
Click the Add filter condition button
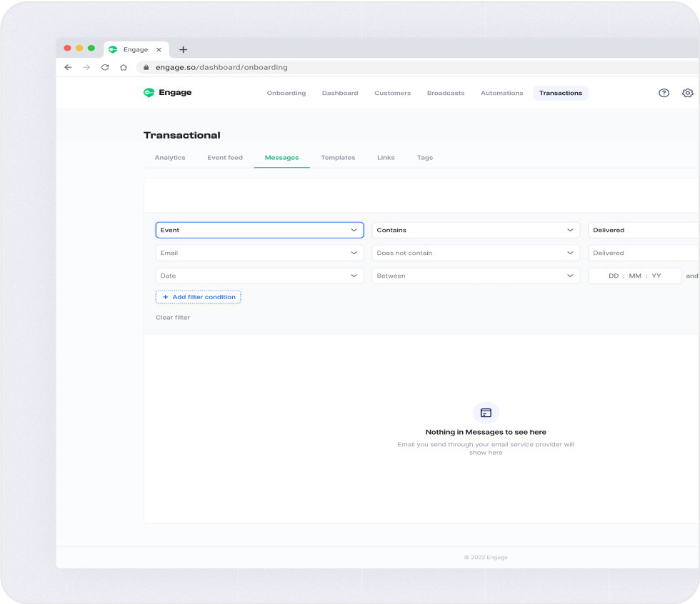pyautogui.click(x=199, y=297)
